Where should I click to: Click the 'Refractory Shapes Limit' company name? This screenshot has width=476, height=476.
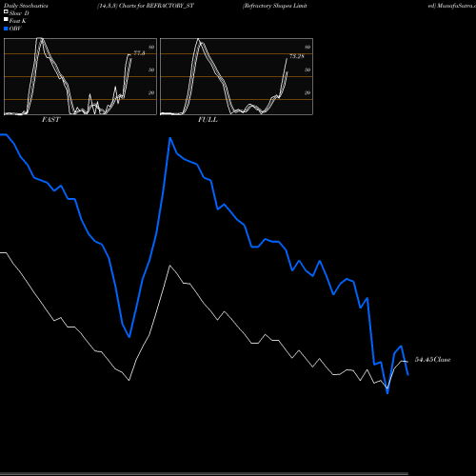pos(275,6)
